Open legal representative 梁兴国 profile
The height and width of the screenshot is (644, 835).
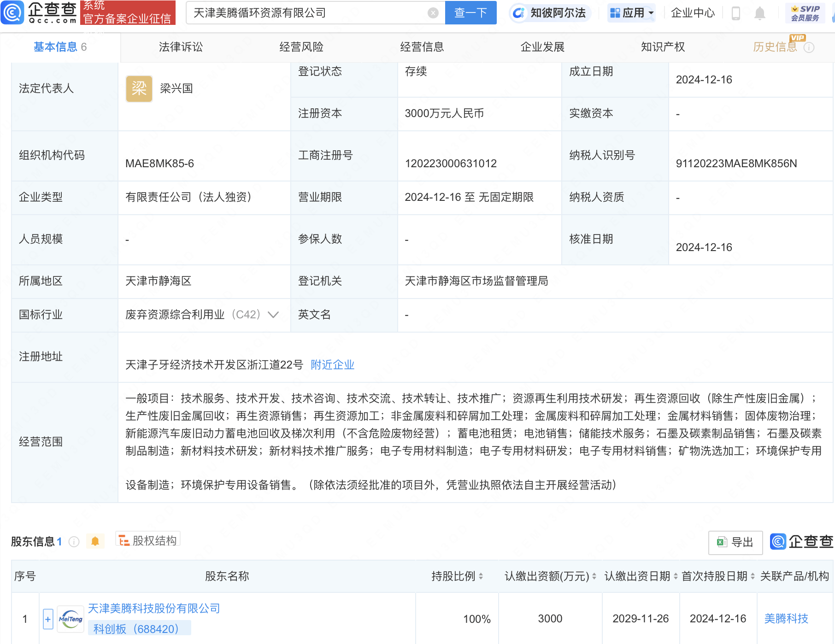point(176,88)
